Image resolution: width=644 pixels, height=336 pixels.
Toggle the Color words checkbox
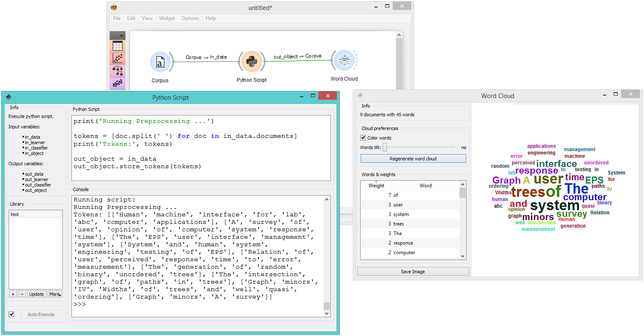(x=363, y=137)
